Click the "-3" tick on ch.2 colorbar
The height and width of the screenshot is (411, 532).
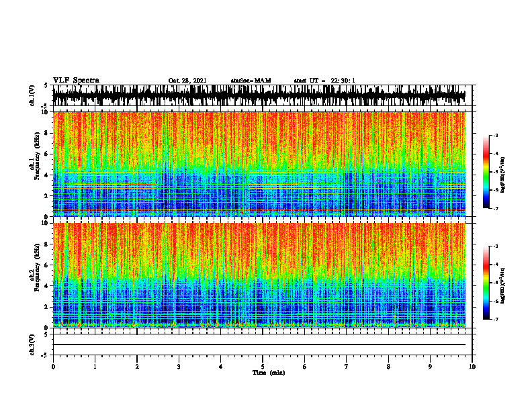pos(496,246)
